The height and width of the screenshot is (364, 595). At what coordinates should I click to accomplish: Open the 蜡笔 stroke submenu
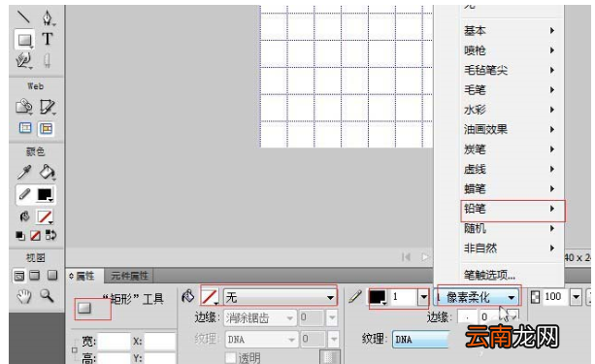[512, 188]
